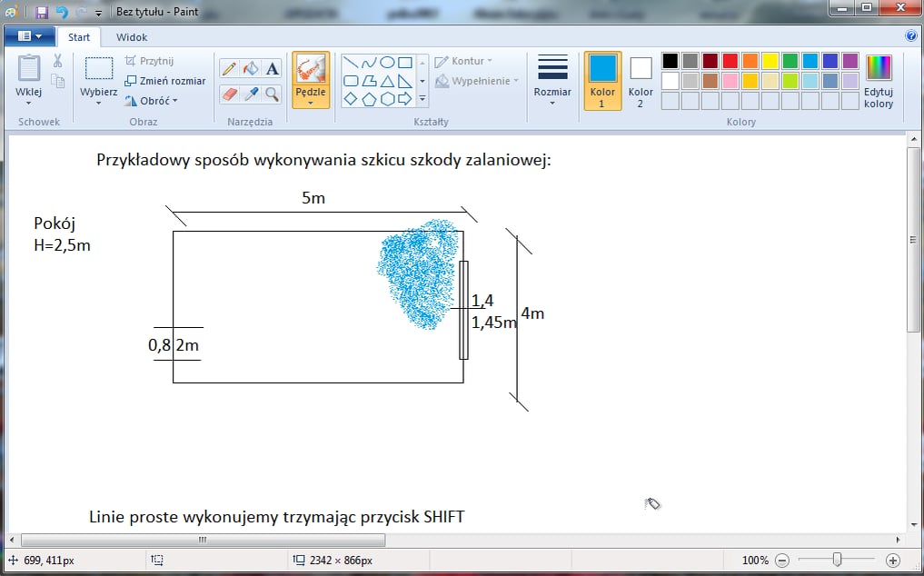Screen dimensions: 924x576
Task: Select the Color picker eyedropper tool
Action: 251,94
